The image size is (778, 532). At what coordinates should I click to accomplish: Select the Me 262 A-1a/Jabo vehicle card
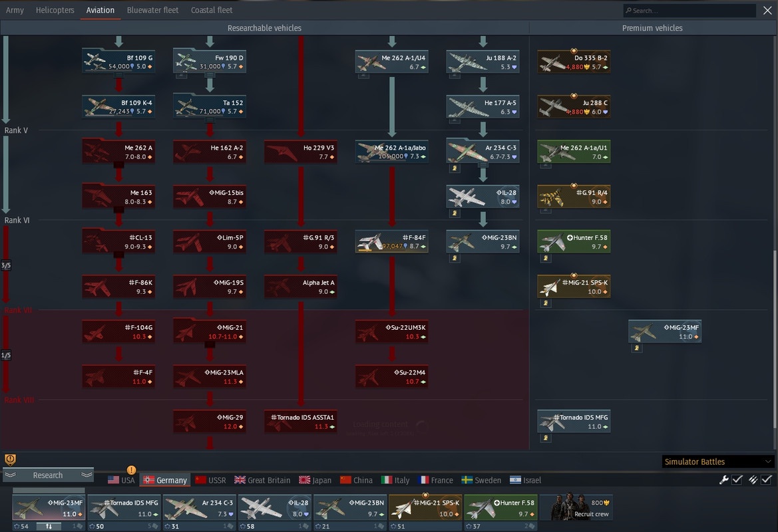(392, 152)
